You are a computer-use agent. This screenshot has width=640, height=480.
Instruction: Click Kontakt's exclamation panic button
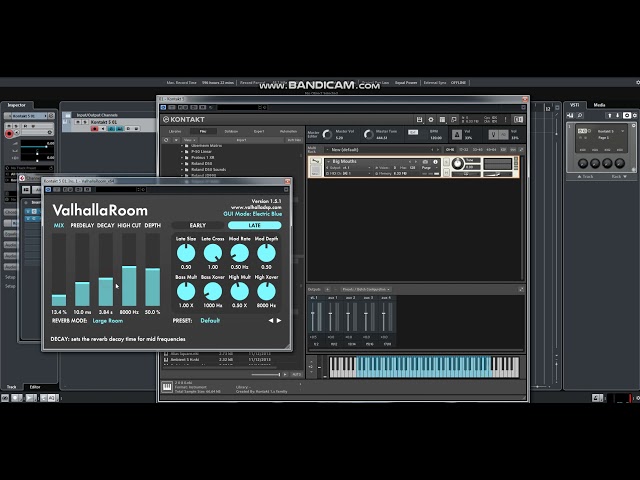point(505,120)
